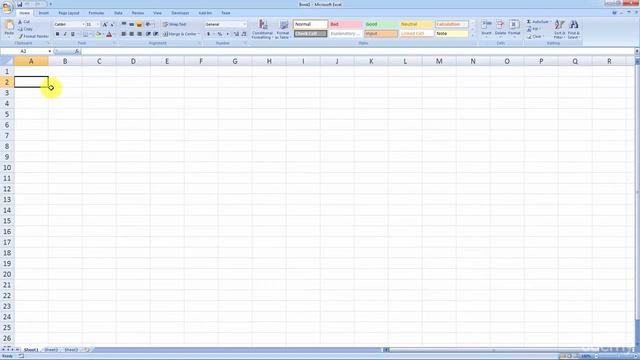Click Increase Decimal icon

[x=236, y=34]
